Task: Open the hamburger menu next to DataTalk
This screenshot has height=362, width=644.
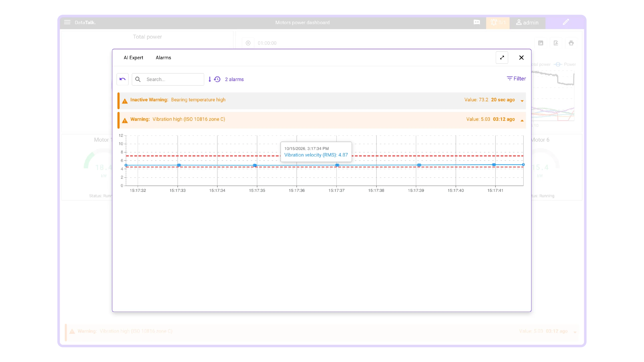Action: 67,22
